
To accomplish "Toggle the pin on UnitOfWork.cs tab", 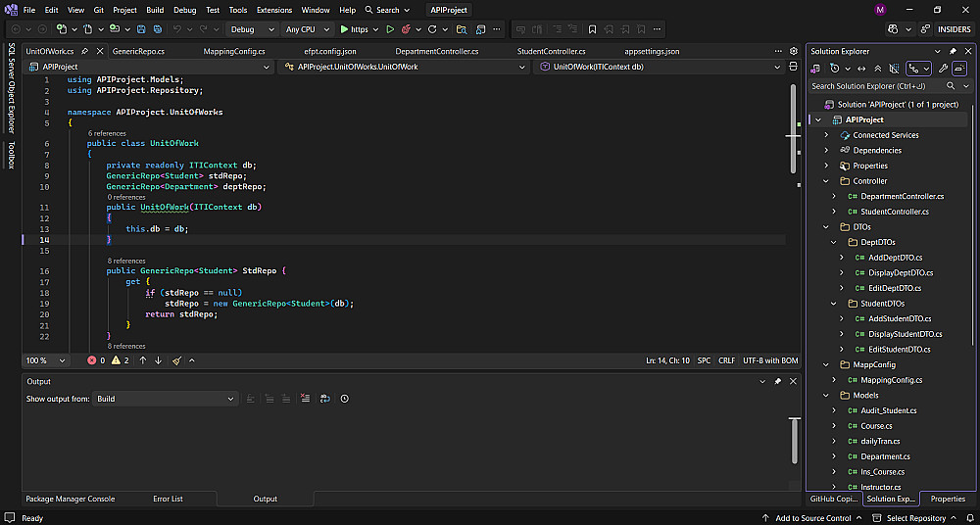I will point(85,51).
